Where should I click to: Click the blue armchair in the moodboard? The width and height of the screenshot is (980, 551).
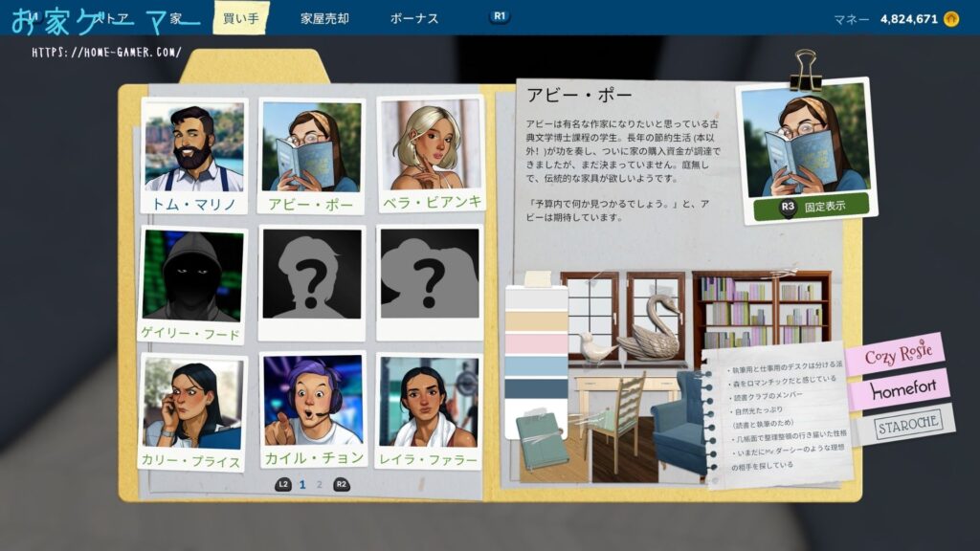(679, 425)
